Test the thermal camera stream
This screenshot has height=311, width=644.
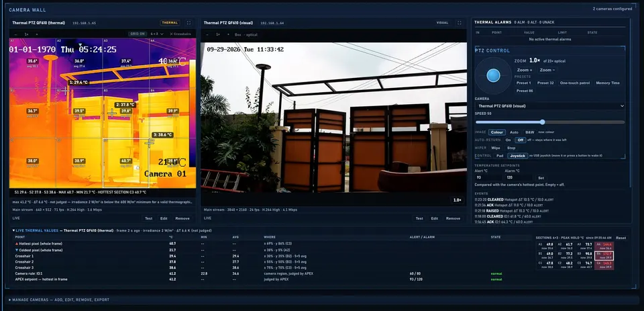coord(149,218)
